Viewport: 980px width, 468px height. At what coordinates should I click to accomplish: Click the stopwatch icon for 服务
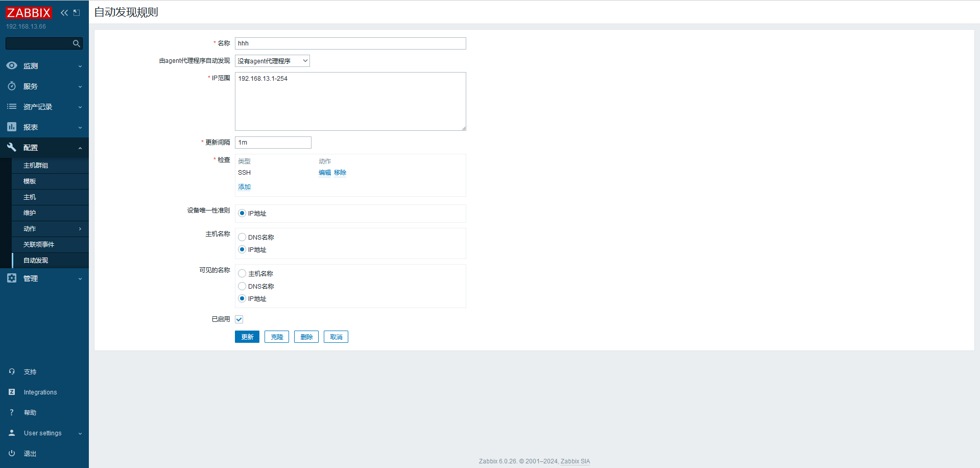click(12, 86)
